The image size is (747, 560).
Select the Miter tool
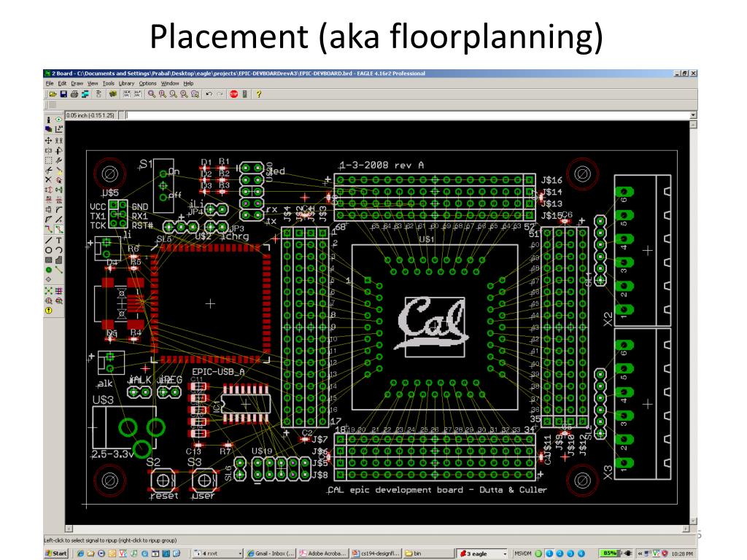[58, 209]
